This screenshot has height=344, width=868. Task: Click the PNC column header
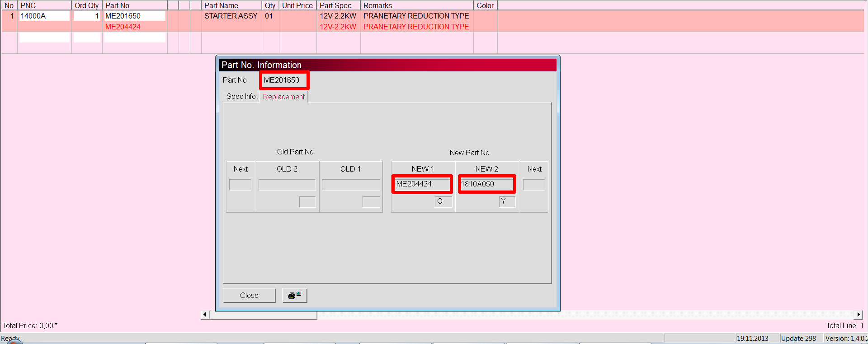(x=44, y=5)
